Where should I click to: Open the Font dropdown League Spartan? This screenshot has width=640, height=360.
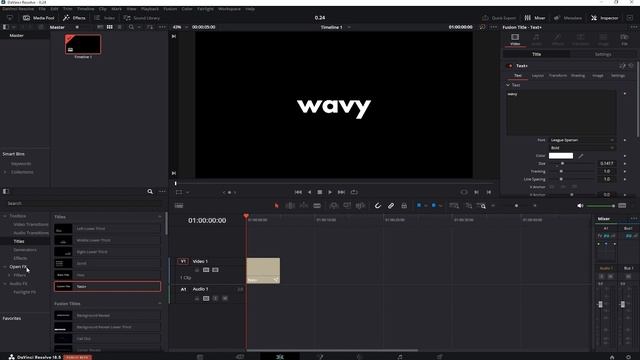pyautogui.click(x=582, y=140)
